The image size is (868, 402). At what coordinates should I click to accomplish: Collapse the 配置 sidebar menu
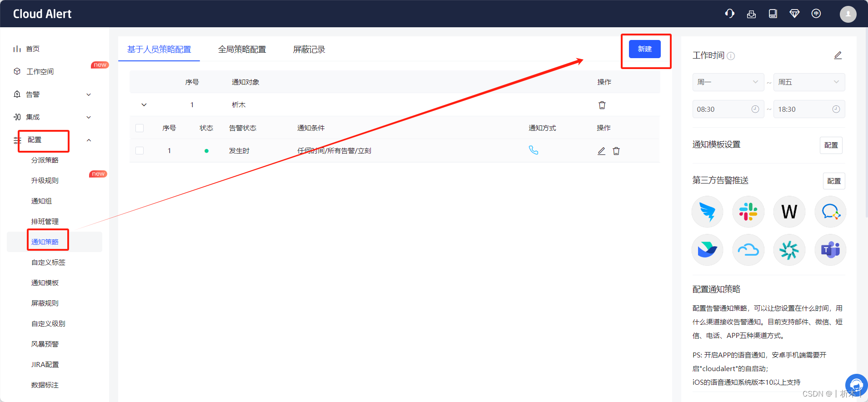pyautogui.click(x=89, y=140)
